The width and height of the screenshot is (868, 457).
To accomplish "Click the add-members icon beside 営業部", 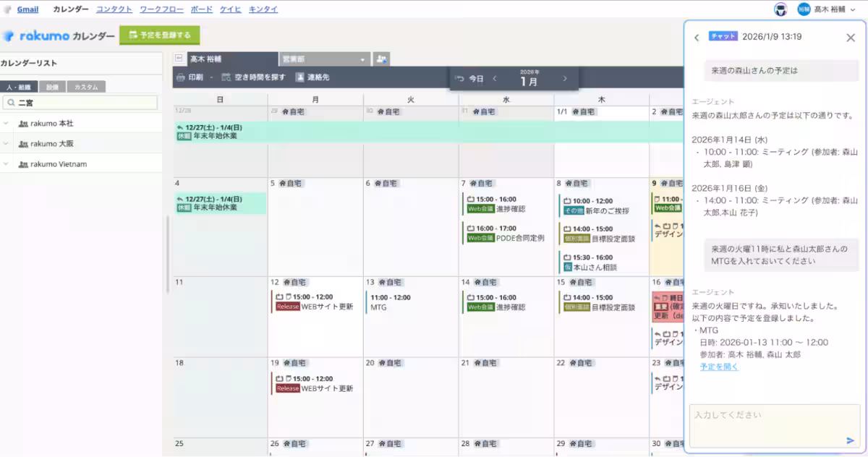I will point(382,59).
